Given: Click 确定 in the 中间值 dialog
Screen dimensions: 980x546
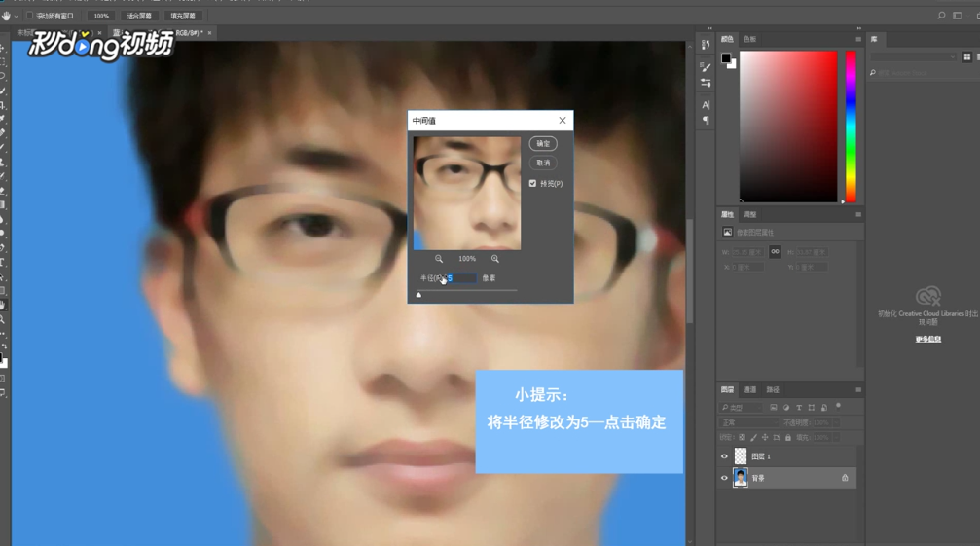Looking at the screenshot, I should tap(543, 144).
